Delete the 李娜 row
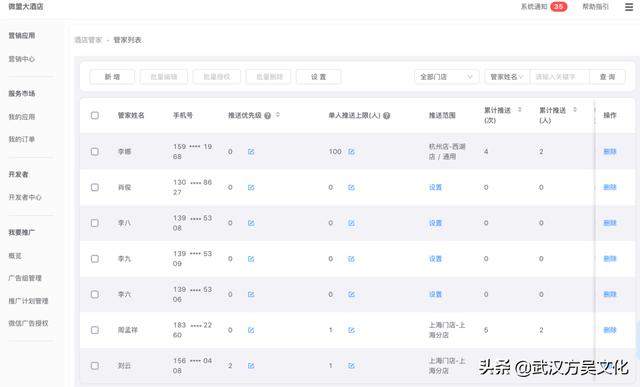This screenshot has width=640, height=387. click(610, 151)
